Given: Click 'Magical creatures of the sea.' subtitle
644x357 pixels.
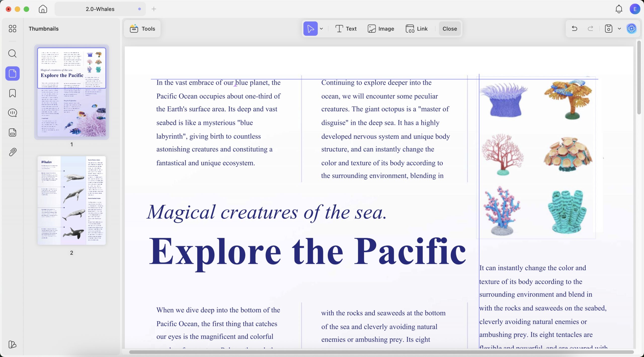Looking at the screenshot, I should pyautogui.click(x=267, y=213).
